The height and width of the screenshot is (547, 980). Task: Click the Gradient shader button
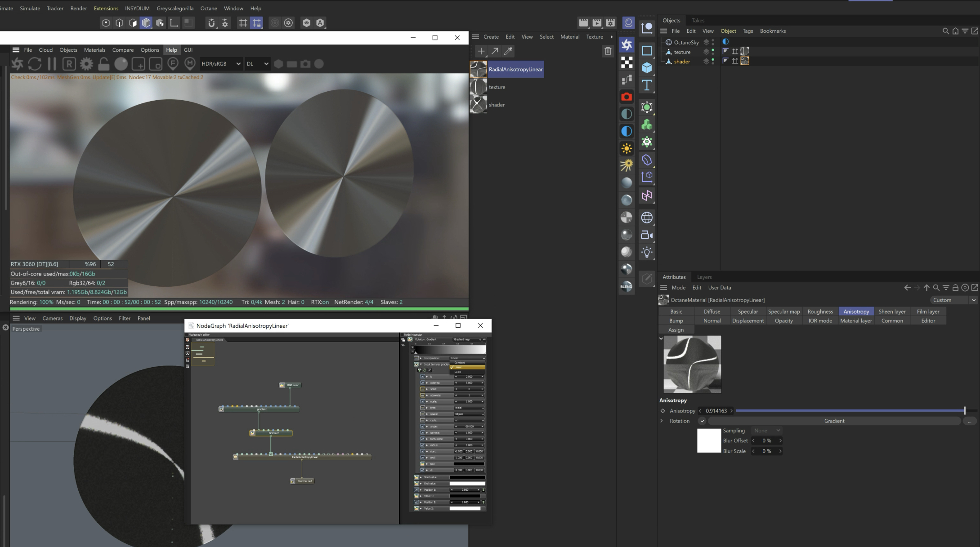point(834,421)
